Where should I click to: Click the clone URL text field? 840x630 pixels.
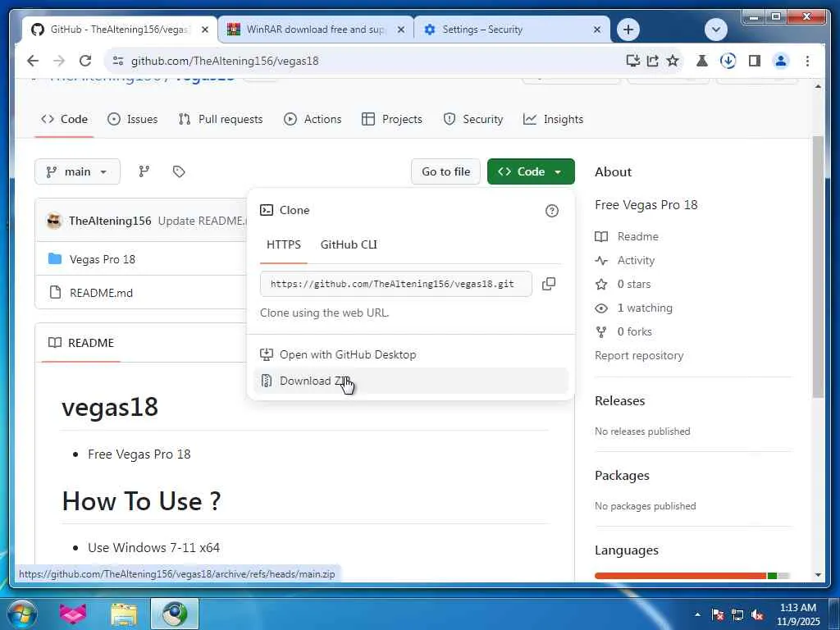[x=396, y=284]
